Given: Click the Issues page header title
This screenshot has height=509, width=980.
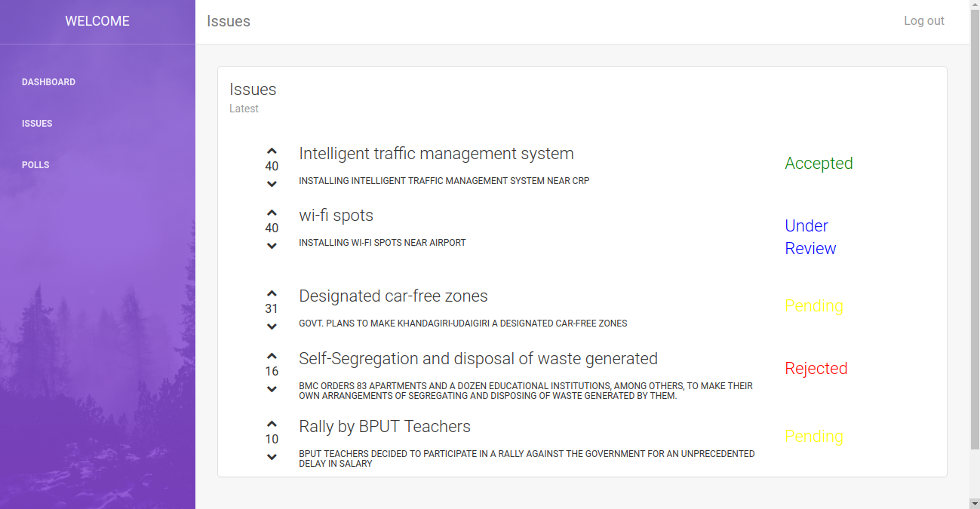Looking at the screenshot, I should 229,21.
